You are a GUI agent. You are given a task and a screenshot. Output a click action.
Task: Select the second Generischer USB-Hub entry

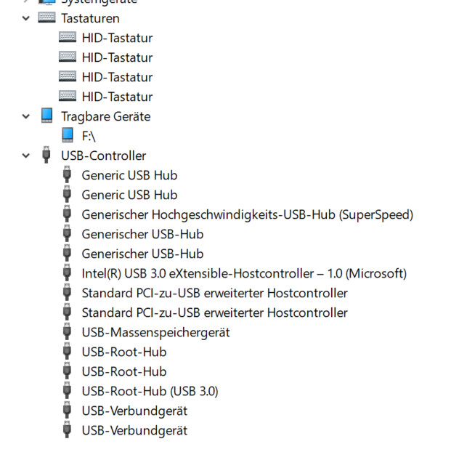tap(142, 254)
